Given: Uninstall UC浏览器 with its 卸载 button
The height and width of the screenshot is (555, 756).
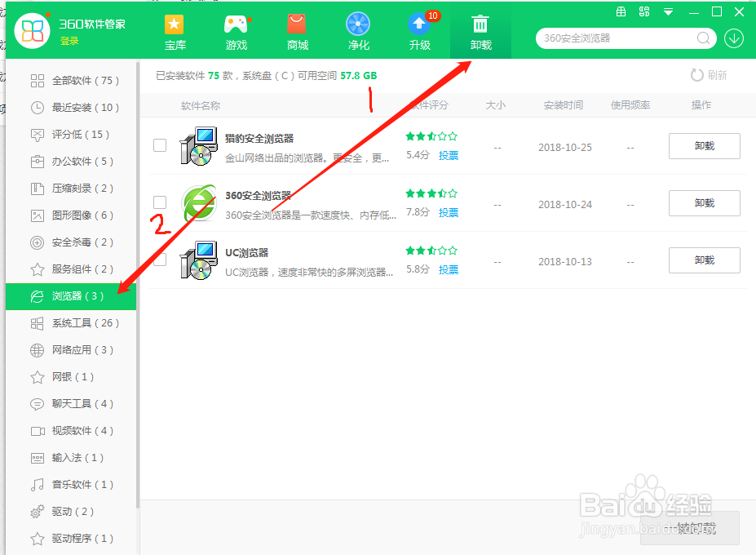Looking at the screenshot, I should tap(703, 260).
